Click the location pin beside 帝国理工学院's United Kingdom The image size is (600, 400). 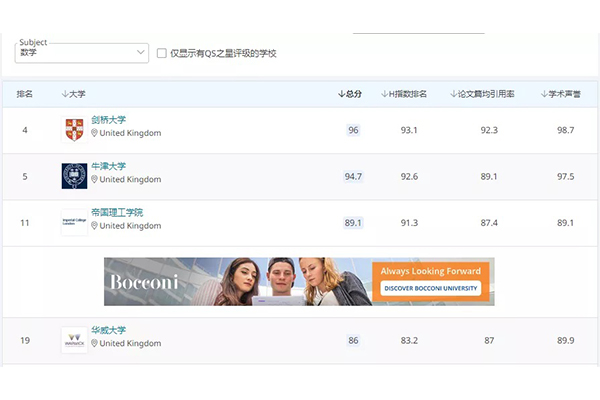tap(94, 226)
